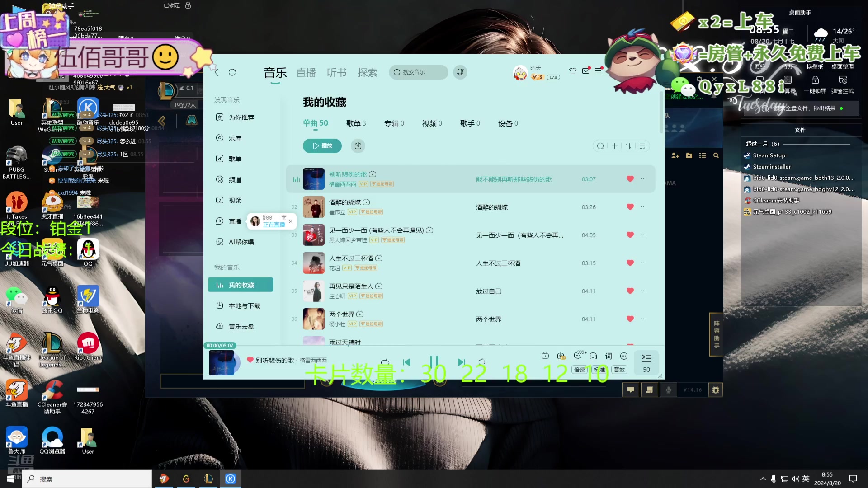The width and height of the screenshot is (868, 488).
Task: Open the headphone sound icon in player bar
Action: point(594,356)
